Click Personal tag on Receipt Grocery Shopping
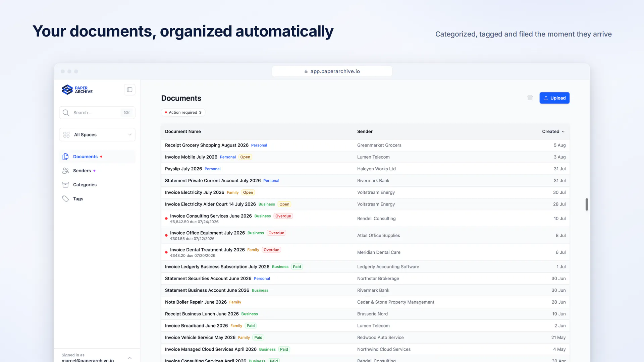The width and height of the screenshot is (644, 362). click(259, 145)
